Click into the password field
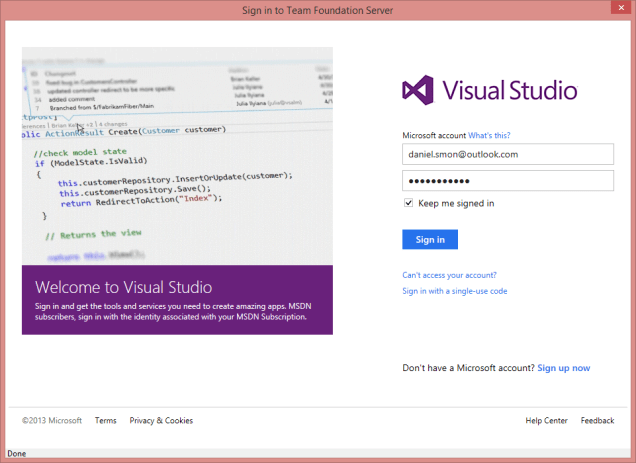 click(508, 180)
